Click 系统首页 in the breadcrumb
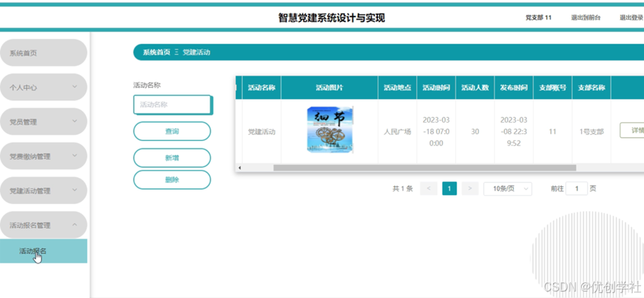 click(157, 52)
